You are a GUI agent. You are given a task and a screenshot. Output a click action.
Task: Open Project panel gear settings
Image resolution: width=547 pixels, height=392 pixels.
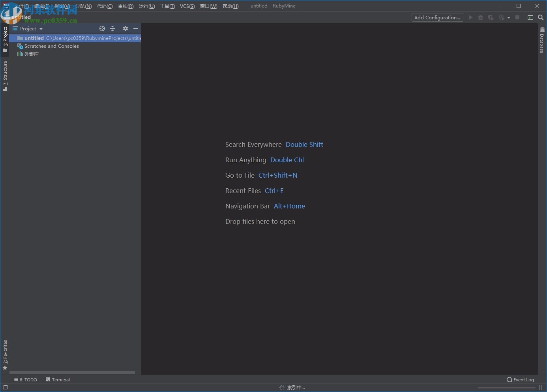coord(126,28)
